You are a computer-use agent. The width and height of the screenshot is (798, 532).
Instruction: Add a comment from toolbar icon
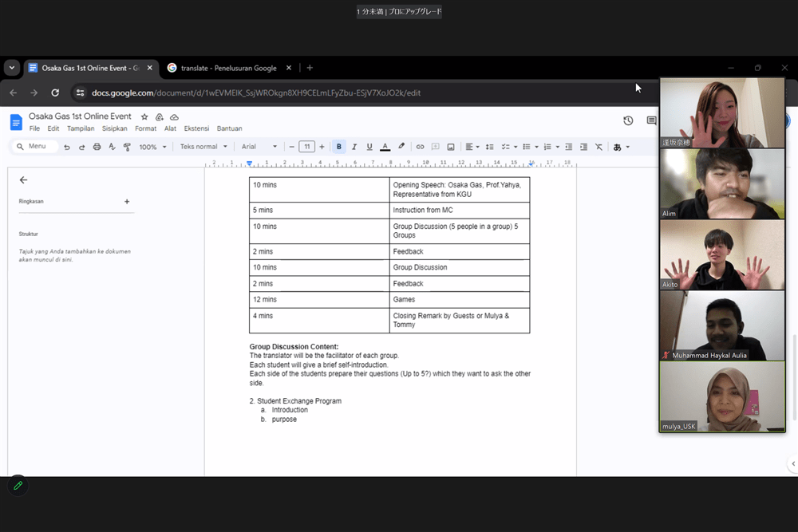point(435,147)
